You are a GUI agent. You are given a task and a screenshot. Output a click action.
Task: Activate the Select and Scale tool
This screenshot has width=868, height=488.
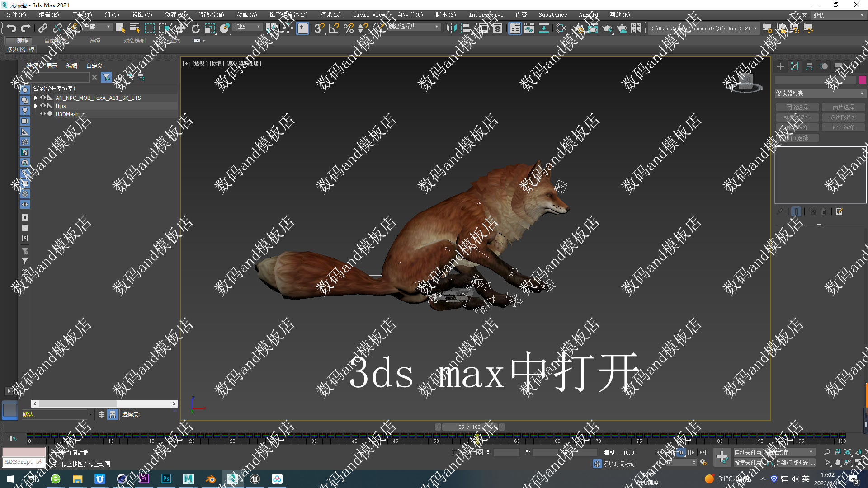click(x=210, y=28)
